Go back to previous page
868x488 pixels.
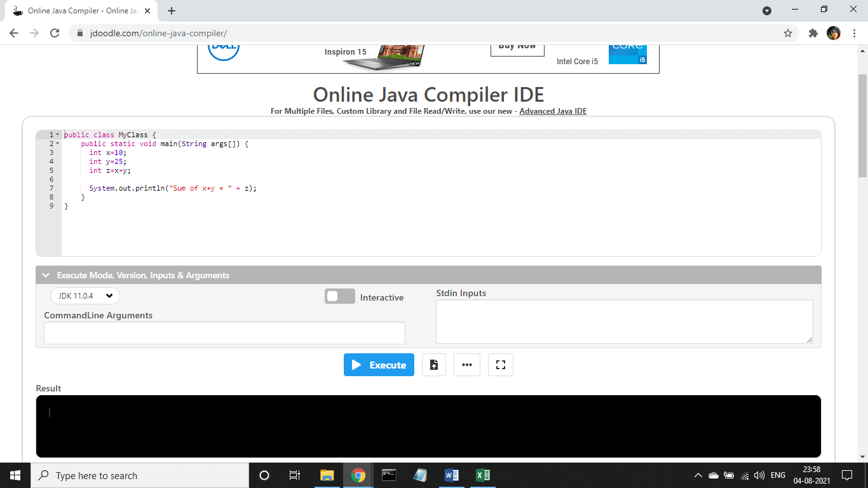pos(14,33)
